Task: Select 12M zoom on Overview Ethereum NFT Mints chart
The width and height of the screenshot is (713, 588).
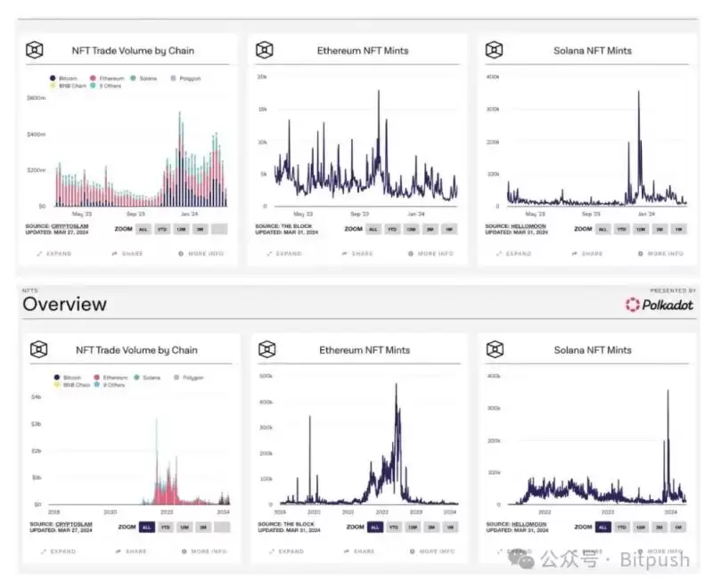Action: [411, 527]
